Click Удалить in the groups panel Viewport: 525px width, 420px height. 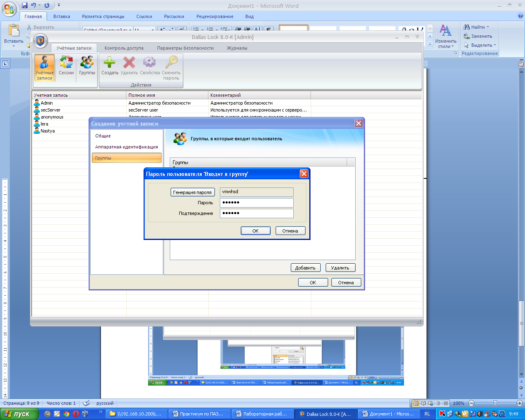click(340, 268)
